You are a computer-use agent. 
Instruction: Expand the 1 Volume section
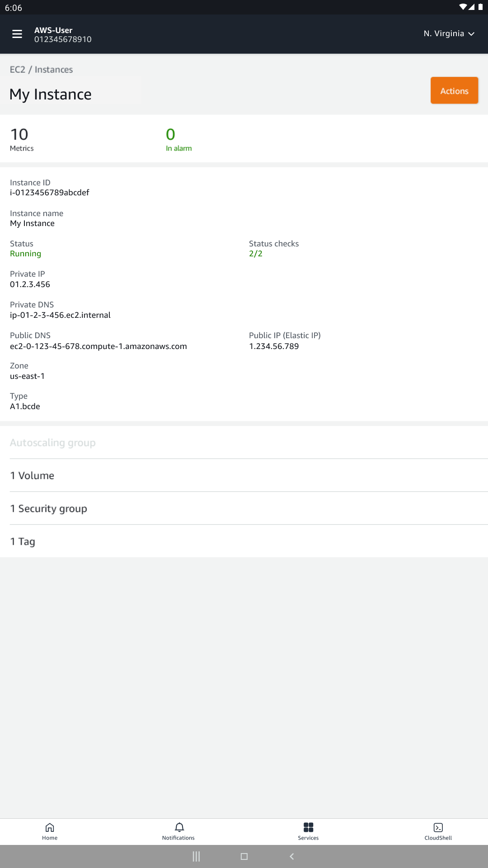coord(32,475)
